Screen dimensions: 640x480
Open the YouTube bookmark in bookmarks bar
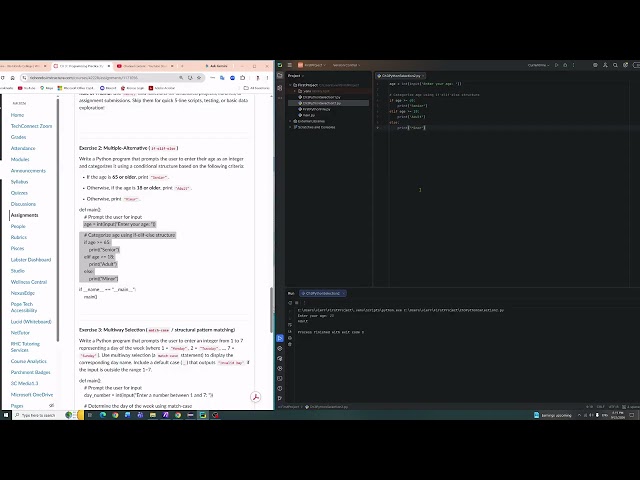click(x=27, y=88)
